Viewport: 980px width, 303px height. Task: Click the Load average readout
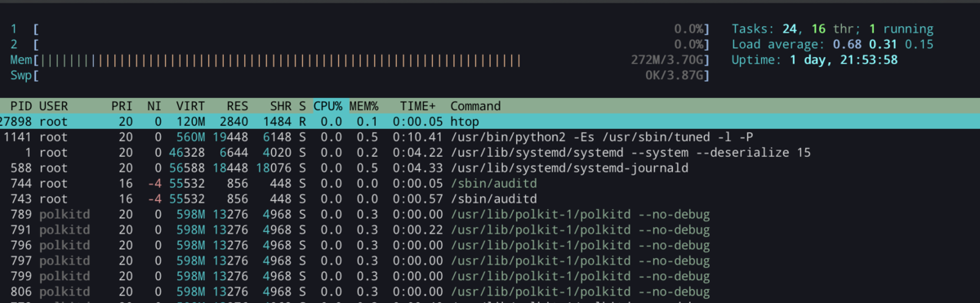pyautogui.click(x=832, y=45)
